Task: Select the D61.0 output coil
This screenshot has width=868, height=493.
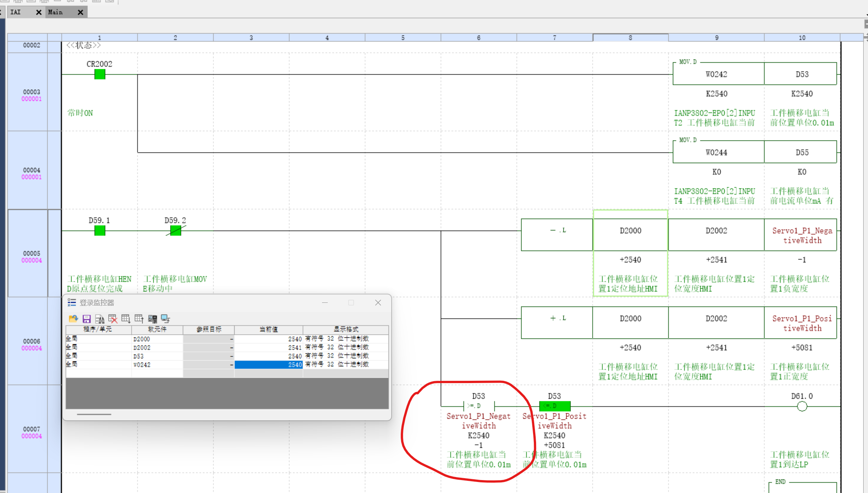Action: pyautogui.click(x=802, y=406)
